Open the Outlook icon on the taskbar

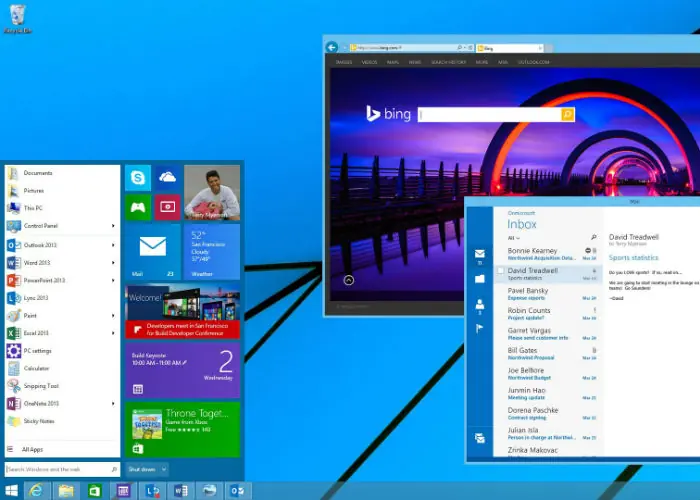coord(238,491)
